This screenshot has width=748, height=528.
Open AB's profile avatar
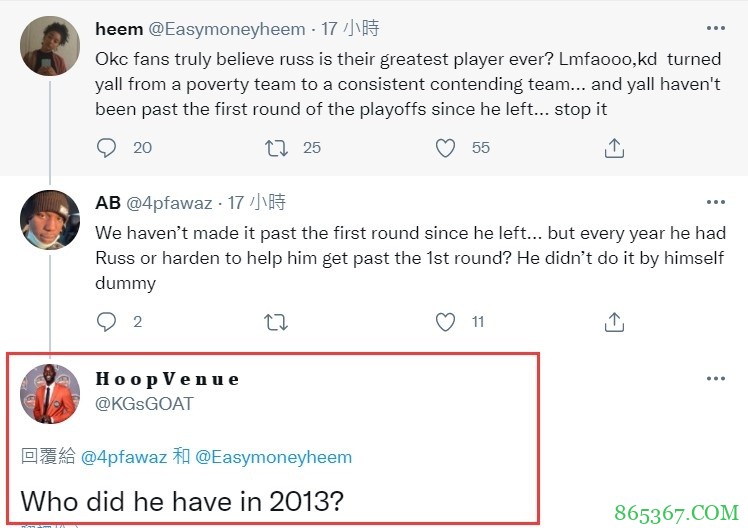[x=50, y=220]
